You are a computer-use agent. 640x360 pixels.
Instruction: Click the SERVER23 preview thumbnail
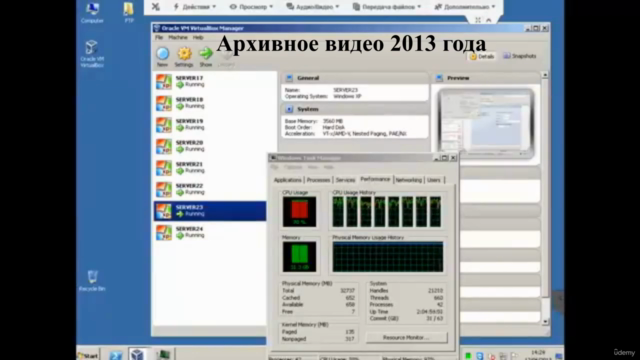click(x=486, y=123)
